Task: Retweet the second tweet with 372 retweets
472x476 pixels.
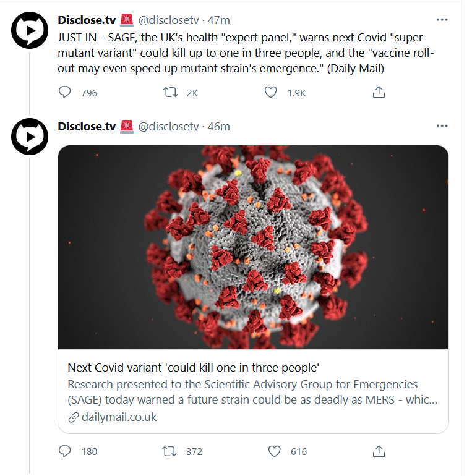Action: (x=169, y=451)
